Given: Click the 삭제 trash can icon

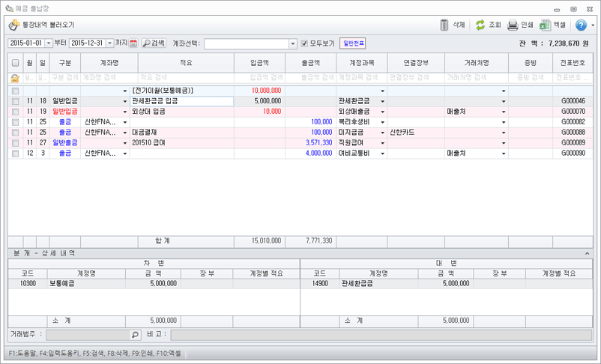Looking at the screenshot, I should [x=444, y=25].
